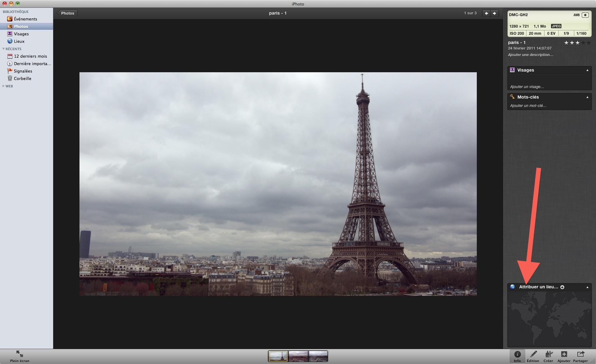
Task: Click the BIBLIOTHÈQUE section header
Action: tap(16, 12)
